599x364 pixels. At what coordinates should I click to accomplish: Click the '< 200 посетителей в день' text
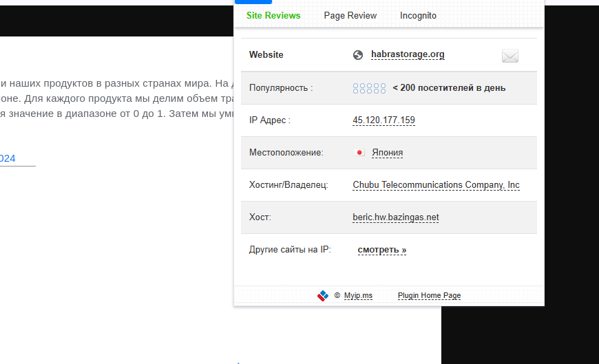(449, 88)
